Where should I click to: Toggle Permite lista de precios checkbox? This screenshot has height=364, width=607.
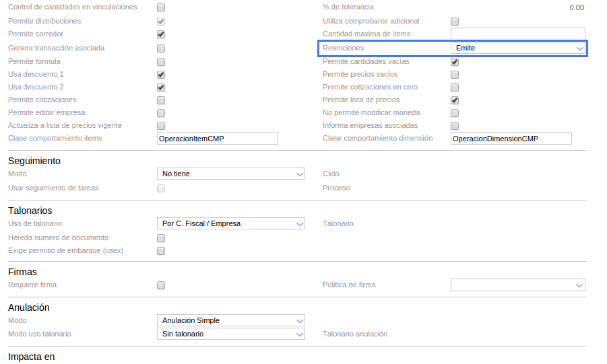(x=455, y=100)
